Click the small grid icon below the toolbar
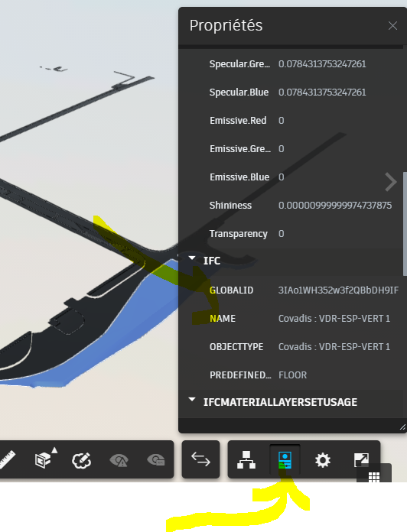407x532 pixels. pyautogui.click(x=374, y=476)
